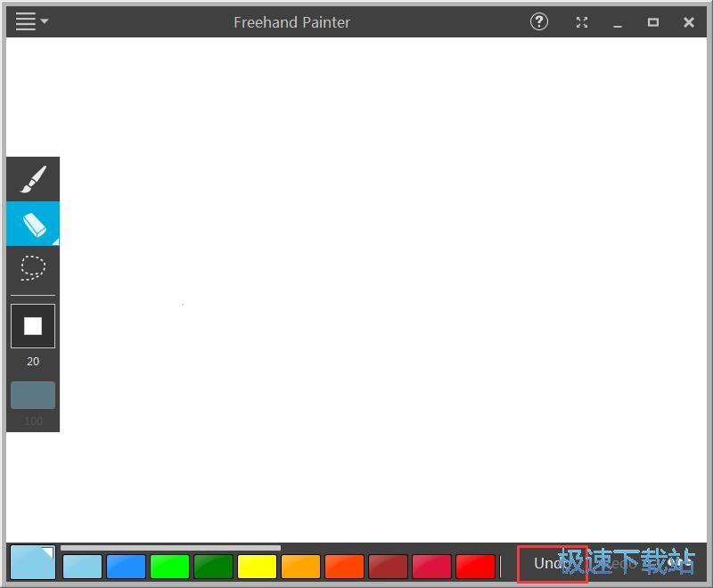The width and height of the screenshot is (713, 588).
Task: Open the hamburger main menu
Action: point(32,21)
